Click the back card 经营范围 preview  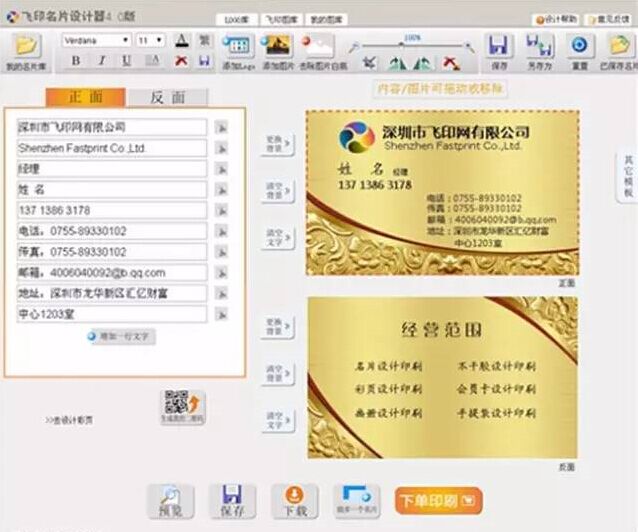tap(443, 377)
